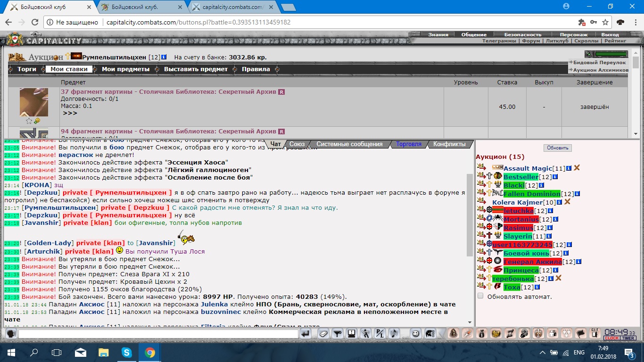Click the helmet icon next to smiley
The width and height of the screenshot is (644, 362).
coord(429,334)
